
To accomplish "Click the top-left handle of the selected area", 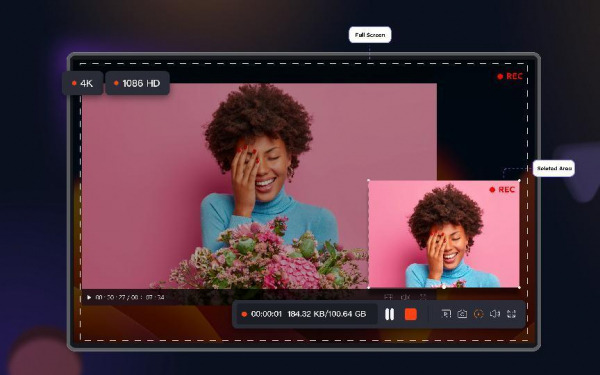I will (368, 180).
